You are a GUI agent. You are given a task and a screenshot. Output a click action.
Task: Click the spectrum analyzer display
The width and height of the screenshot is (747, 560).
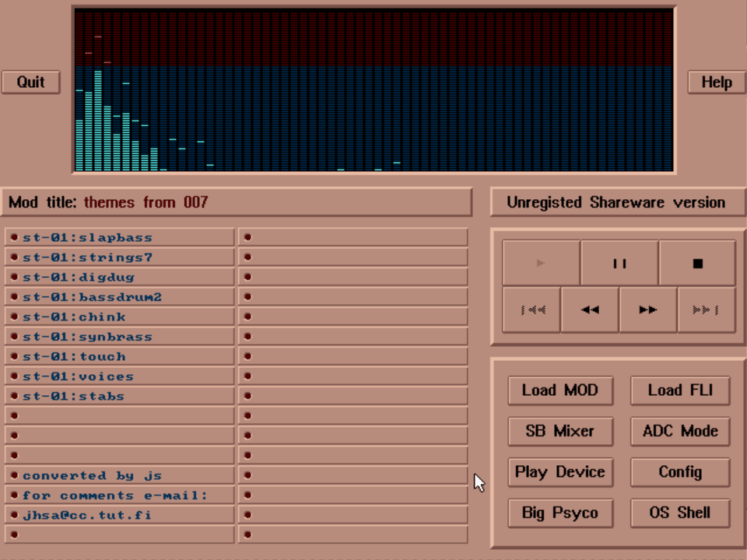pos(373,89)
